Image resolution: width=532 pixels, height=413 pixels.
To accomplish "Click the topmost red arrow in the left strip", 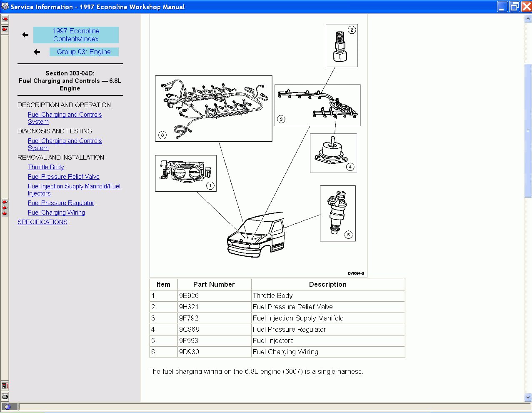I will [5, 19].
